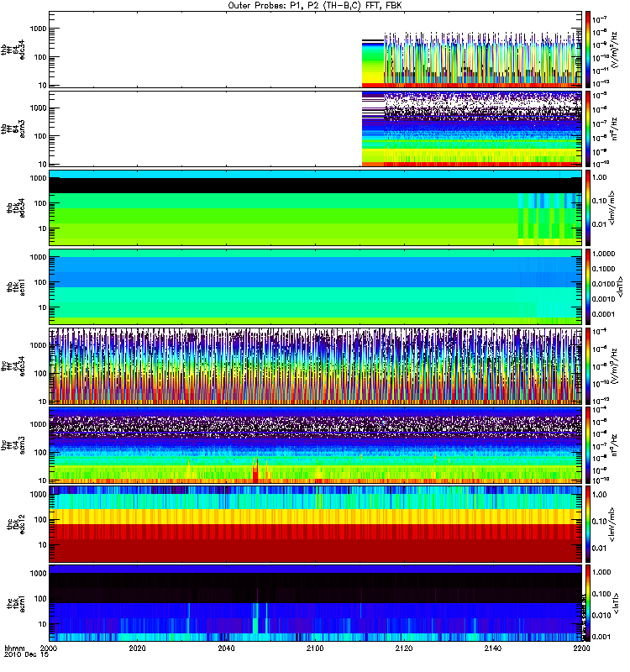Select the thb fff scm3 spectrogram panel
This screenshot has height=672, width=630.
(x=315, y=129)
